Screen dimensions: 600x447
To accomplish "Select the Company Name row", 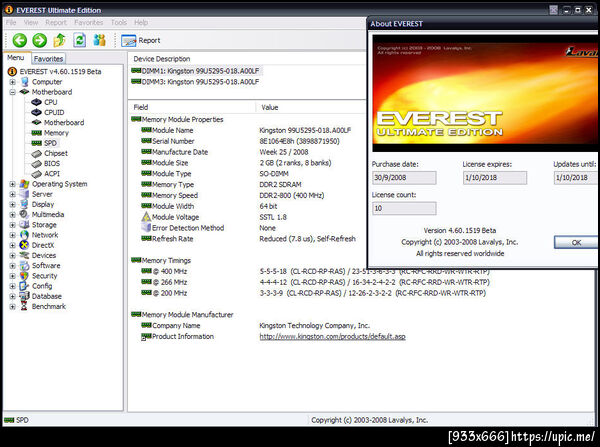I will [255, 326].
